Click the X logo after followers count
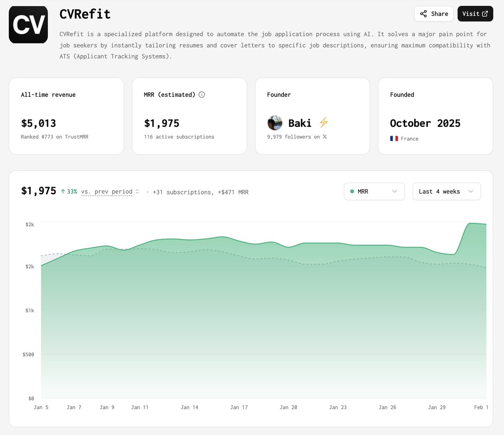Viewport: 504px width, 435px height. click(x=325, y=137)
